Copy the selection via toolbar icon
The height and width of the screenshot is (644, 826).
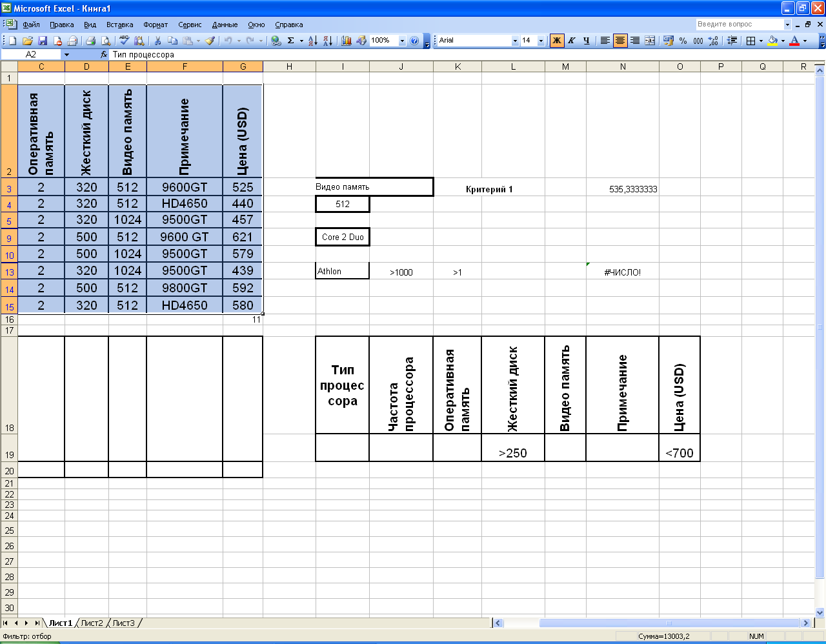(x=172, y=41)
